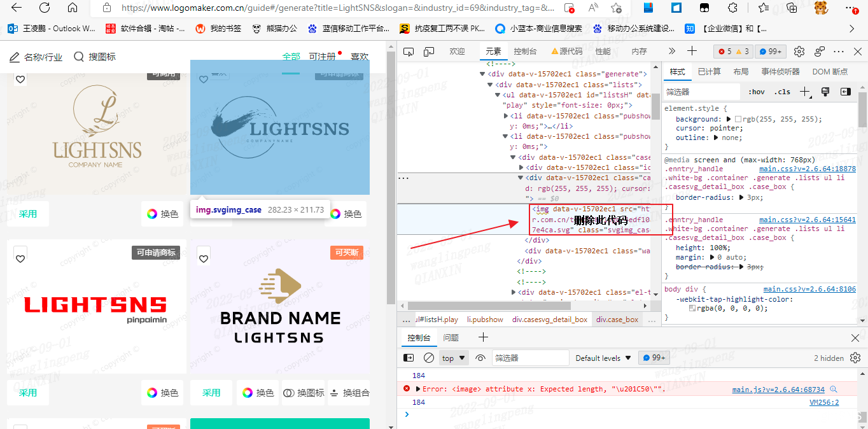
Task: Toggle the computed styles sidebar pane
Action: tap(845, 92)
